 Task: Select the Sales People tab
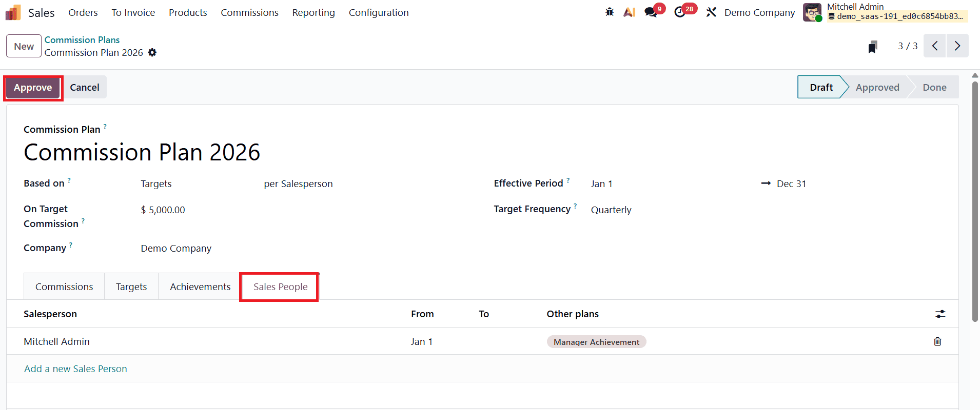[280, 286]
